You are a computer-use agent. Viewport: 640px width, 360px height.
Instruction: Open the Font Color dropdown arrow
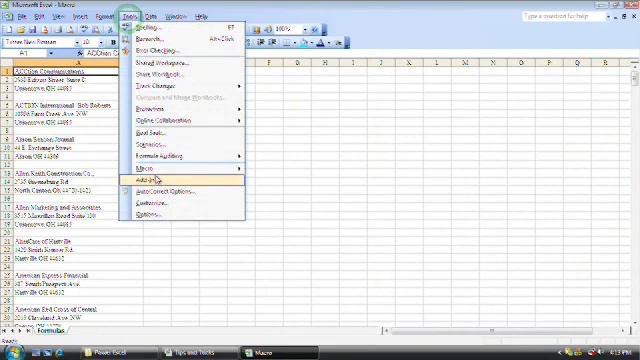pyautogui.click(x=329, y=42)
